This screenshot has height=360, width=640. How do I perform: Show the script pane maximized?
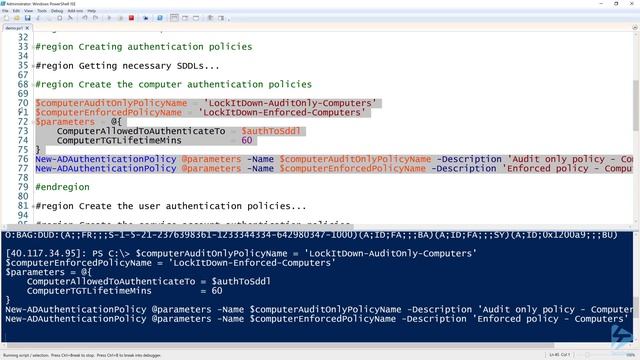(196, 18)
